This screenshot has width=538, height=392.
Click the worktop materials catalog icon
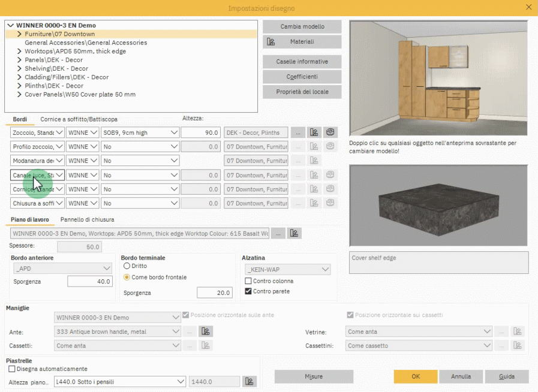[x=294, y=233]
